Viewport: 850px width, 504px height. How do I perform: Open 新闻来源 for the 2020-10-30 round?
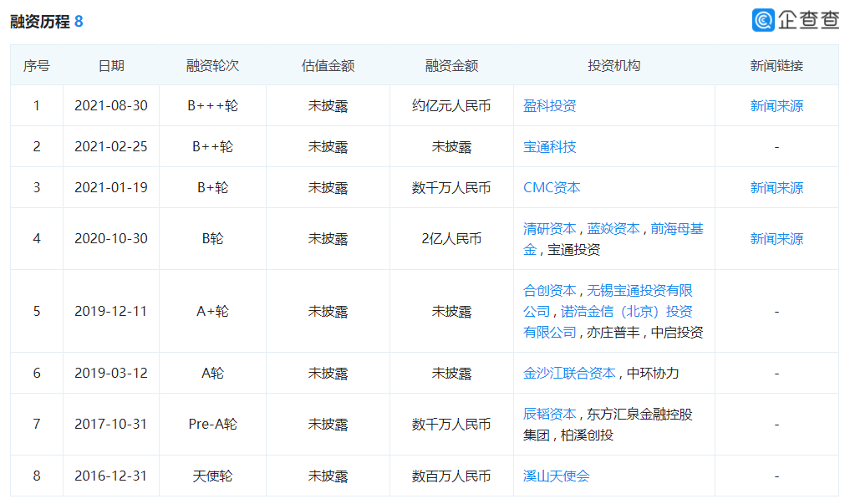point(776,238)
